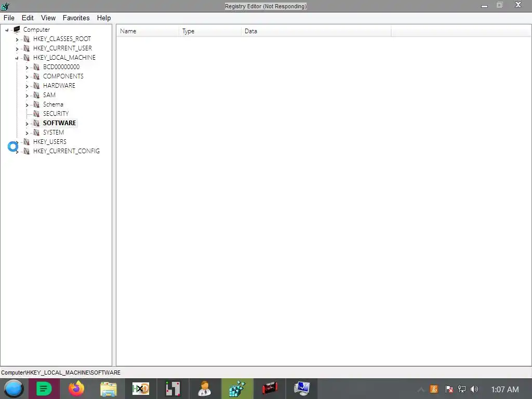Switch to Registry Editor taskbar button

(237, 389)
